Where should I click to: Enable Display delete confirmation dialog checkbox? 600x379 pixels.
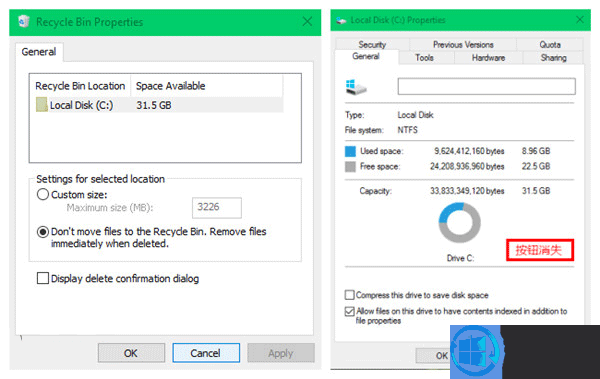[x=43, y=278]
